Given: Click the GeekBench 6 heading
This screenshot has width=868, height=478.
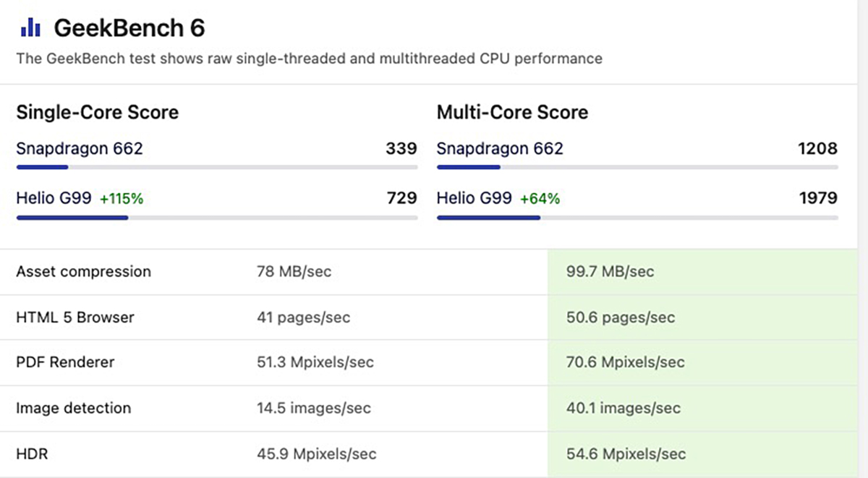Looking at the screenshot, I should pyautogui.click(x=129, y=28).
